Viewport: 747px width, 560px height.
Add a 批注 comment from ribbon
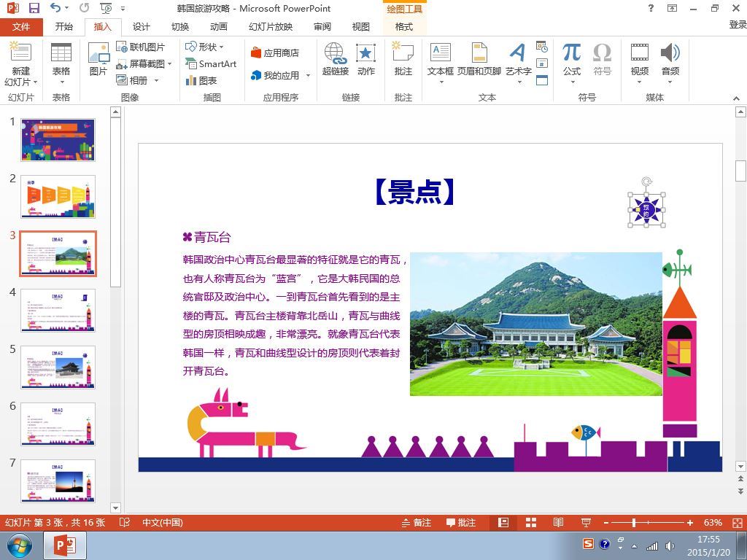(403, 59)
